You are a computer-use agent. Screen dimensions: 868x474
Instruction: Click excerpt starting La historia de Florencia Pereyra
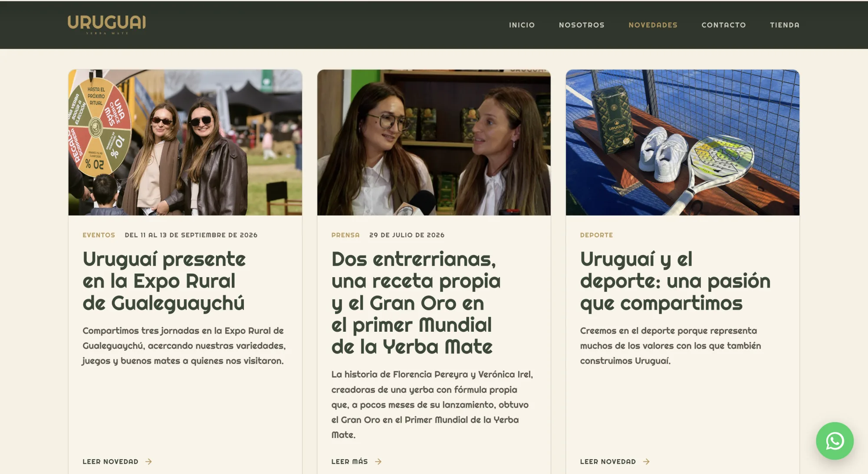tap(432, 404)
